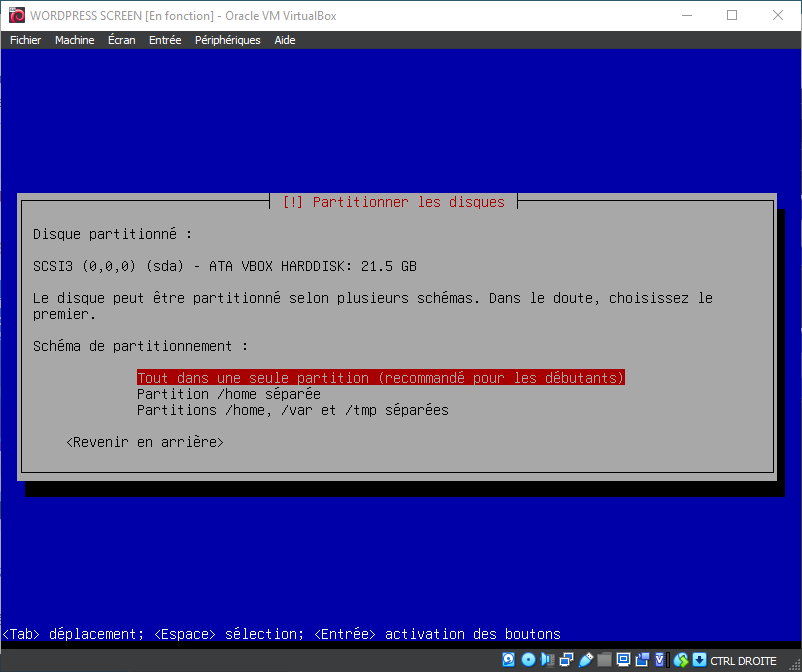Open the optical drive status icon
Screen dimensions: 802x672
[x=529, y=660]
